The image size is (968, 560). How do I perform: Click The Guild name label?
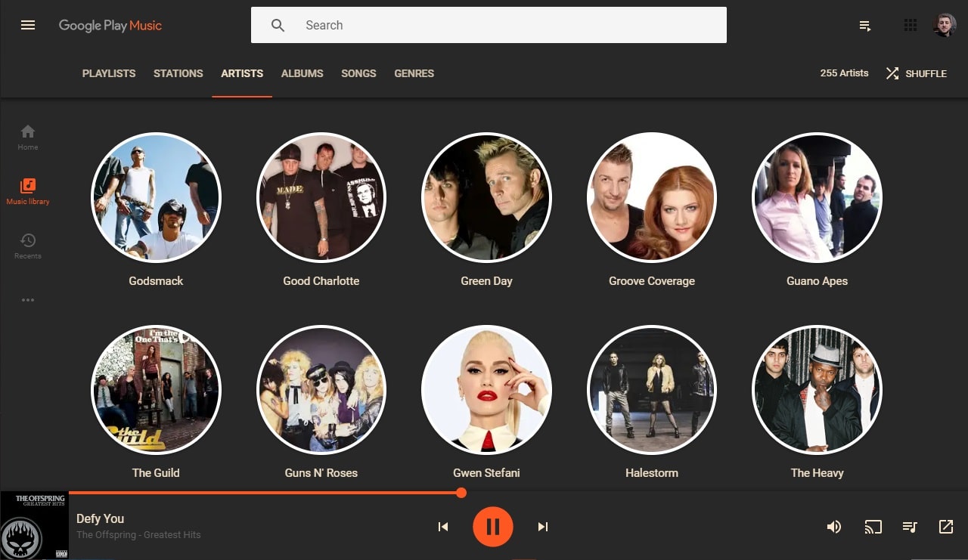click(156, 472)
